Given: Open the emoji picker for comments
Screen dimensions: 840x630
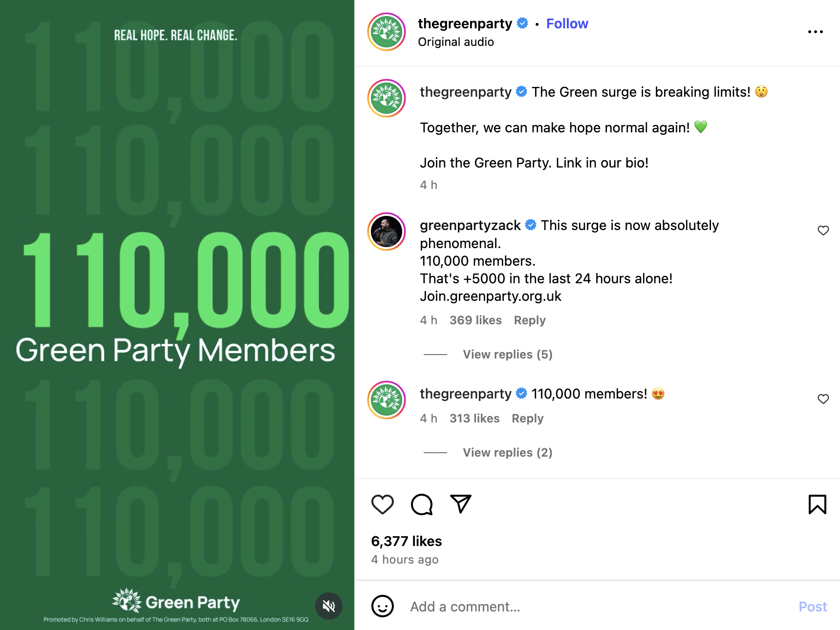Looking at the screenshot, I should [382, 607].
